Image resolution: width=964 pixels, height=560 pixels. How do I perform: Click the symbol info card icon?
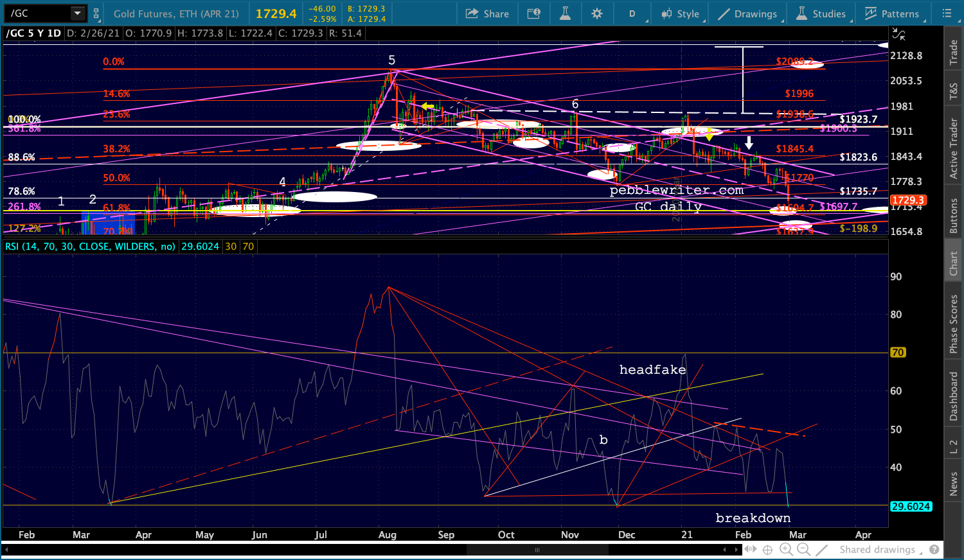pyautogui.click(x=533, y=13)
